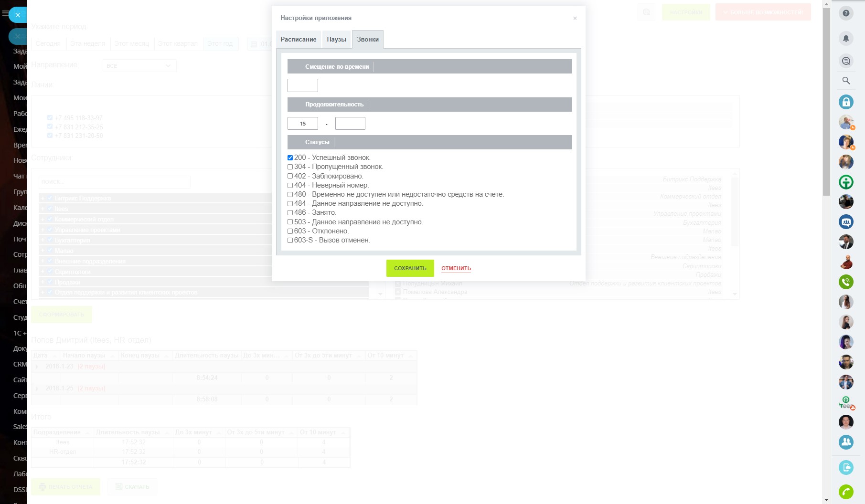Check 484 - Данное направление не доступно
Viewport: 865px width, 504px height.
290,204
